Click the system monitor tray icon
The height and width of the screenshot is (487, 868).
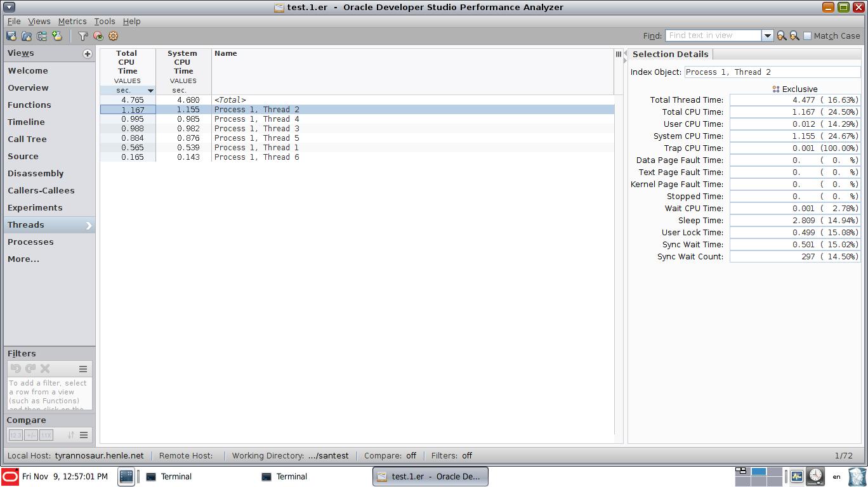(x=797, y=476)
